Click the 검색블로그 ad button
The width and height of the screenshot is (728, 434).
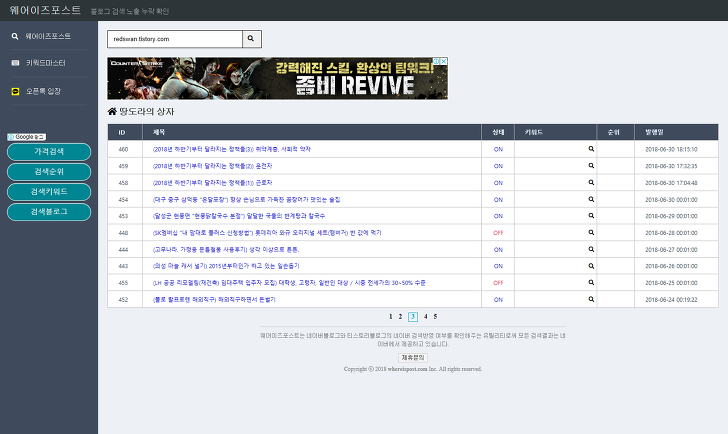(49, 212)
